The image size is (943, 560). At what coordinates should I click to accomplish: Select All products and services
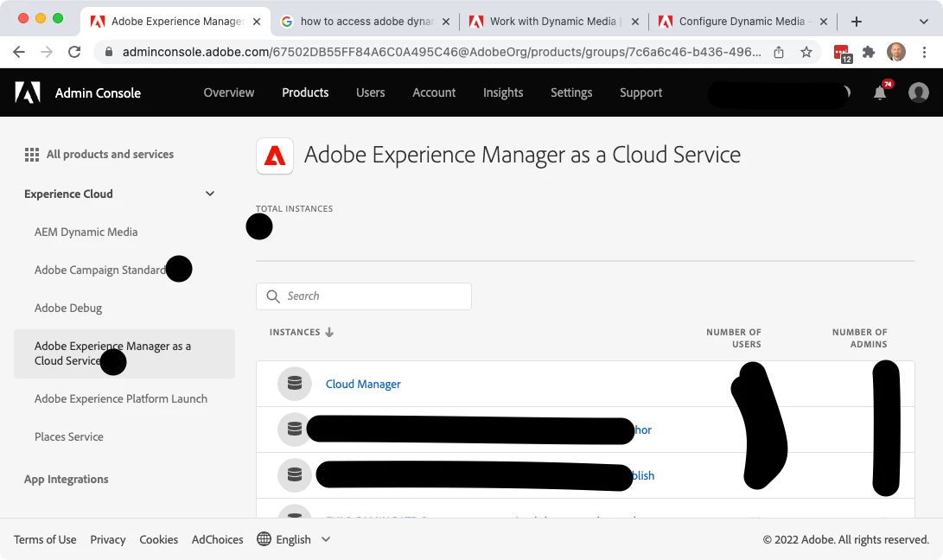(x=110, y=154)
